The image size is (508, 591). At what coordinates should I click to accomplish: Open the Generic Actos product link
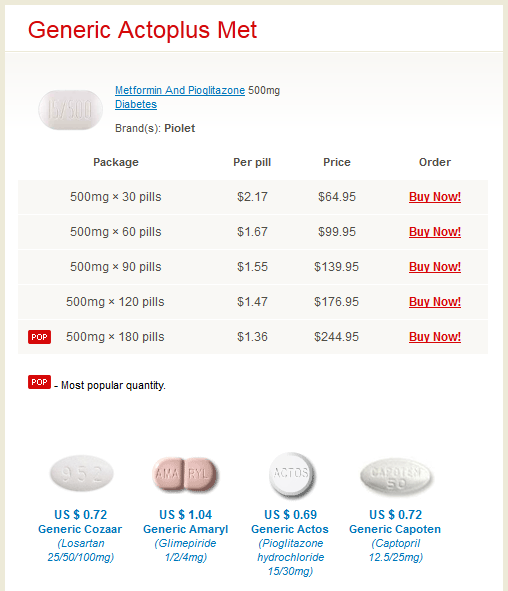pyautogui.click(x=290, y=529)
